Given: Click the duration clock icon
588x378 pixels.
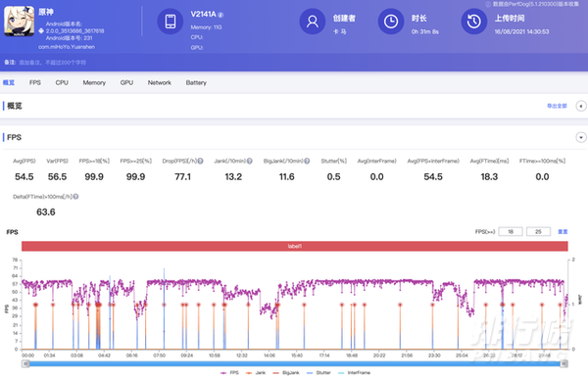Looking at the screenshot, I should [391, 22].
